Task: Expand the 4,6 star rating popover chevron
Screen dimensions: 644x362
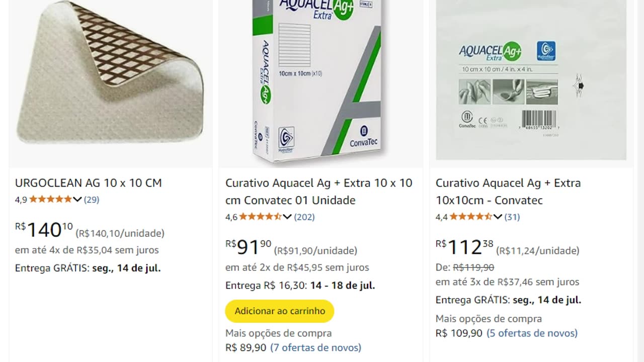Action: coord(287,217)
